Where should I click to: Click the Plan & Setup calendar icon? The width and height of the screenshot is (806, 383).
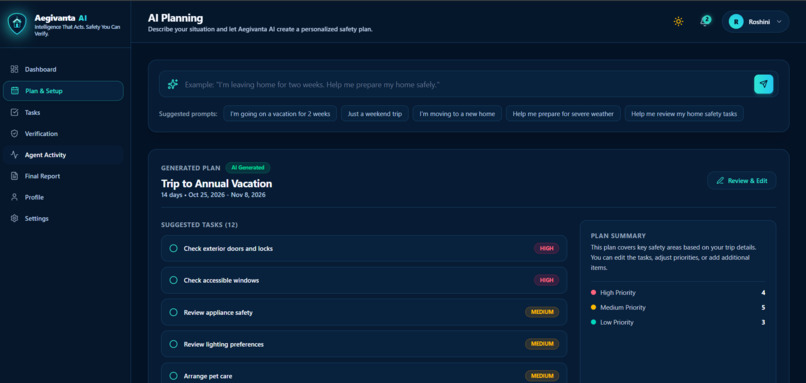point(14,91)
